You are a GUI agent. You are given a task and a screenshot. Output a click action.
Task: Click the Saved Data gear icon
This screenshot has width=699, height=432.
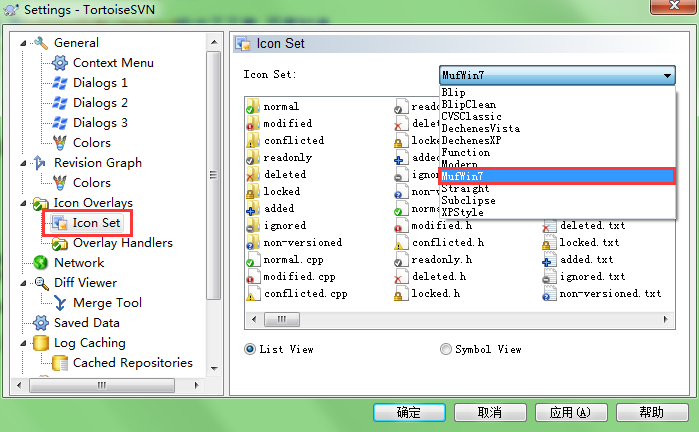point(41,323)
